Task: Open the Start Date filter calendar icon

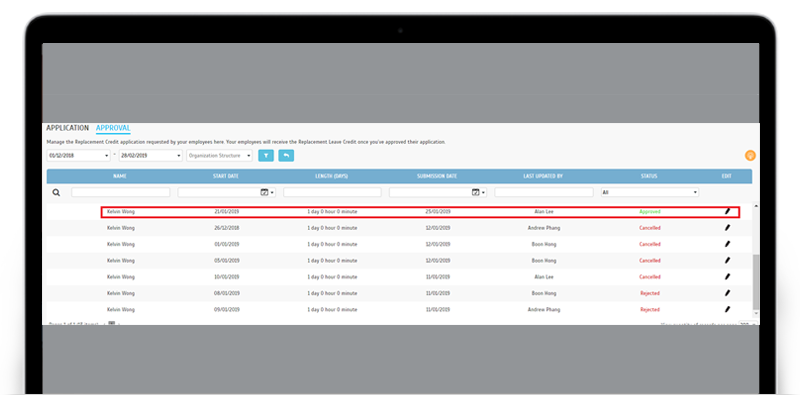Action: pyautogui.click(x=264, y=192)
